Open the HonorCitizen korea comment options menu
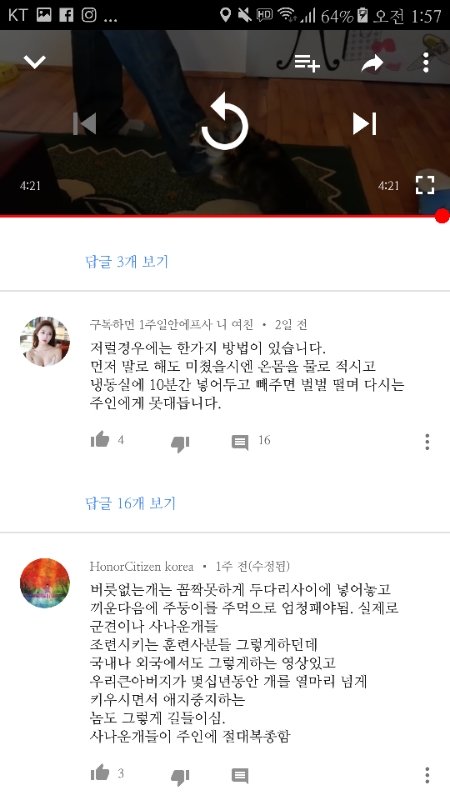This screenshot has height=800, width=450. 427,775
